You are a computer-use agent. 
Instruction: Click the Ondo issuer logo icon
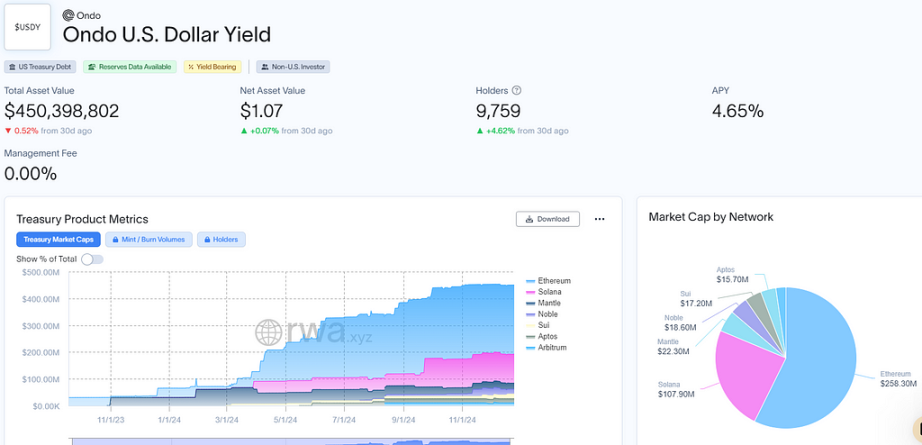[68, 15]
